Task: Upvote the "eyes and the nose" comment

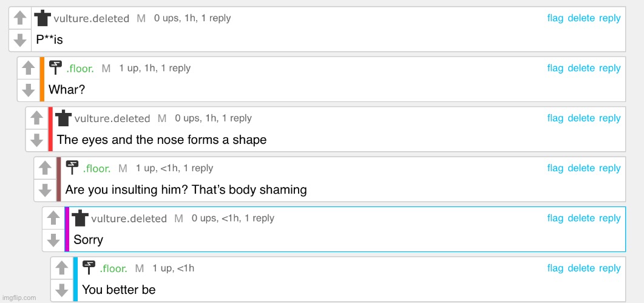Action: coord(37,118)
